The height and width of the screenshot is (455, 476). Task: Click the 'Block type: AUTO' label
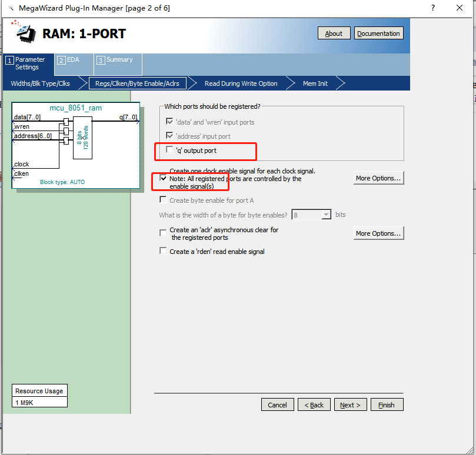point(62,182)
